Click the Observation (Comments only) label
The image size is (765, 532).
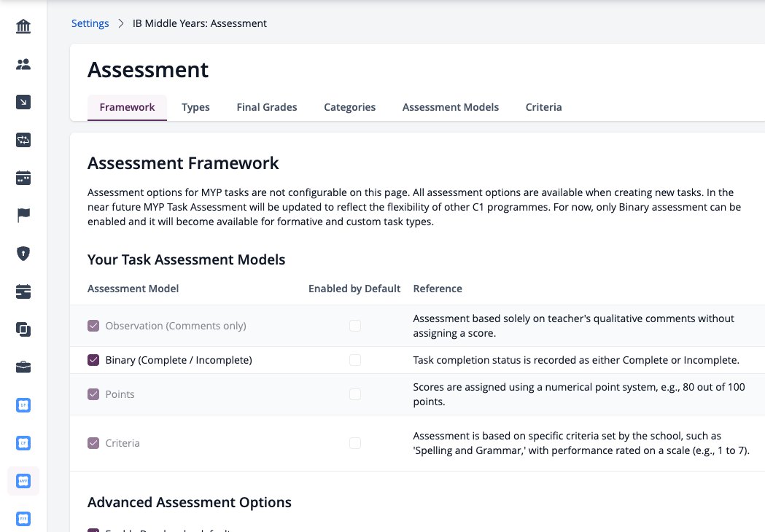click(x=176, y=326)
